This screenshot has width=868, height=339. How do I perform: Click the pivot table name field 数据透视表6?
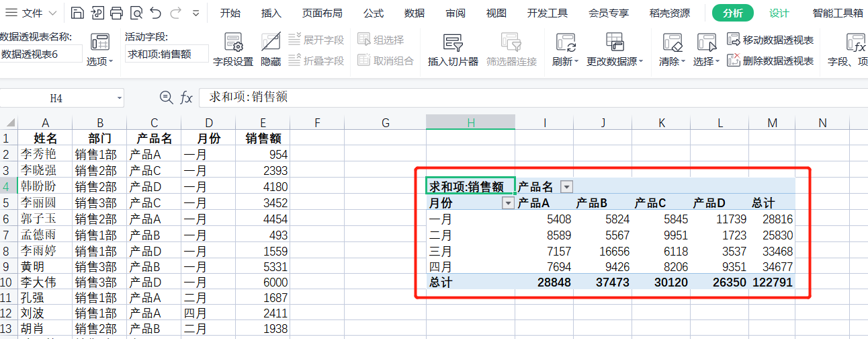coord(40,54)
